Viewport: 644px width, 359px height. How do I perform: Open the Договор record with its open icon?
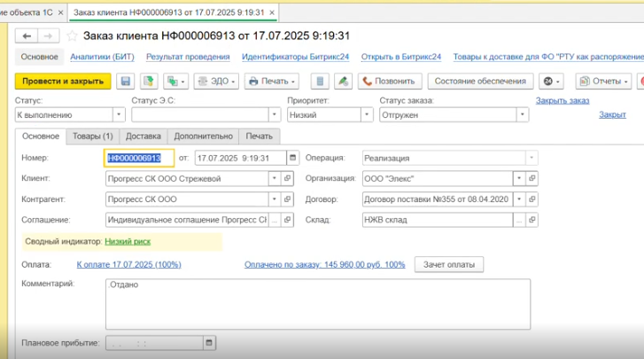coord(531,199)
